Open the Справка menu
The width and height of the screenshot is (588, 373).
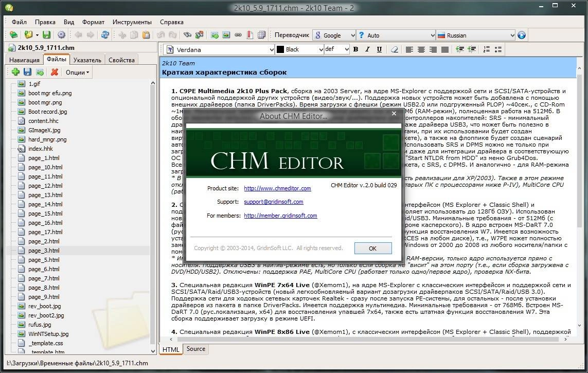172,22
